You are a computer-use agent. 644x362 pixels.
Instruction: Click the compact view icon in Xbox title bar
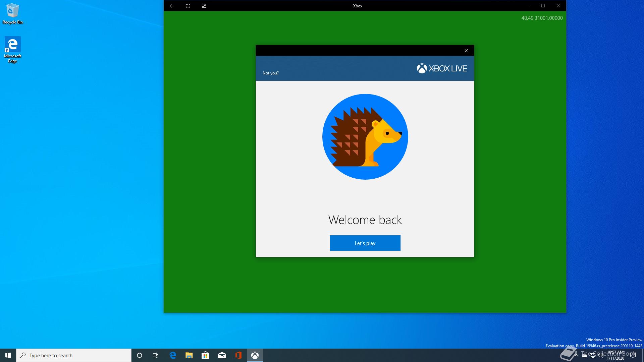point(204,6)
